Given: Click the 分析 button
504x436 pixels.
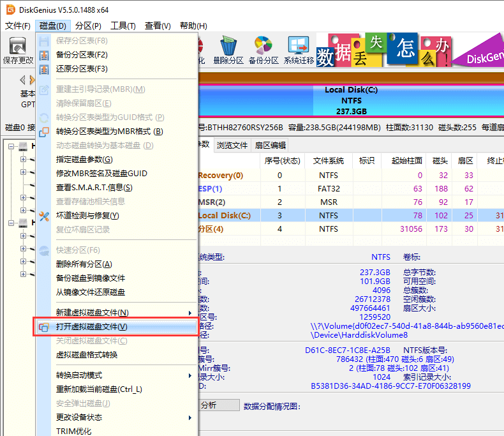Looking at the screenshot, I should point(219,405).
